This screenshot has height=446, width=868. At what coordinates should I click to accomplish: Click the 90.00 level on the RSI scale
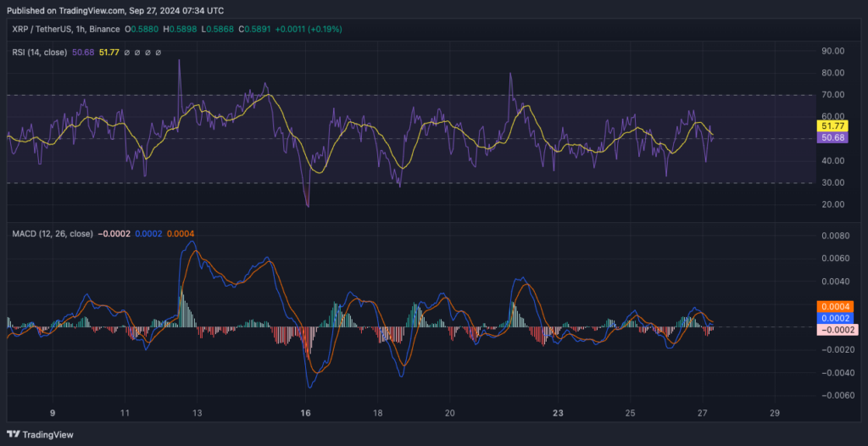[x=834, y=51]
